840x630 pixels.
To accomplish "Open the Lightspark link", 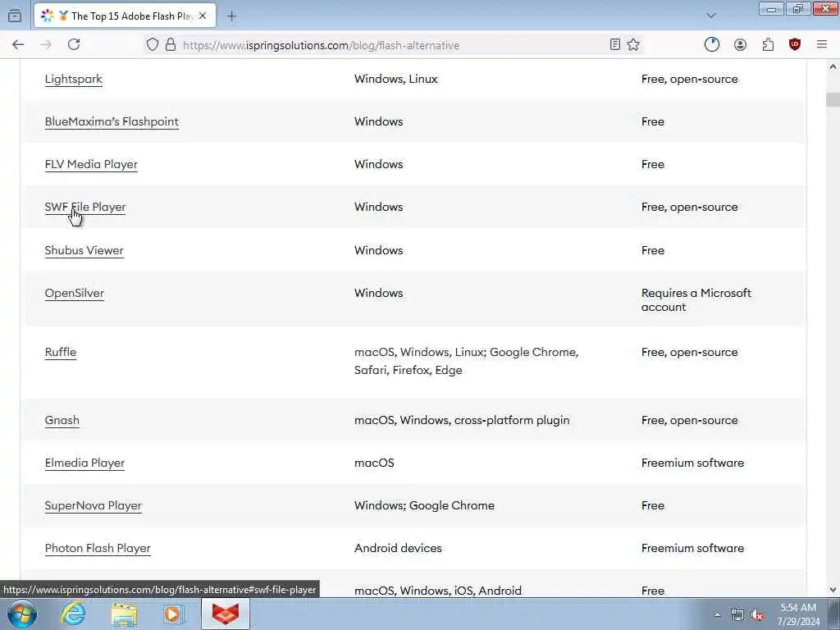I will click(73, 79).
